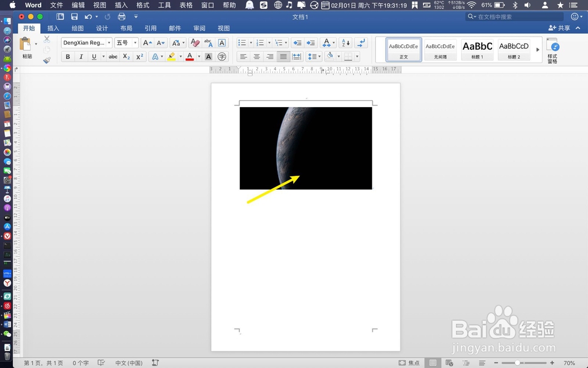This screenshot has width=588, height=368.
Task: Select the planet image in the document
Action: (306, 148)
